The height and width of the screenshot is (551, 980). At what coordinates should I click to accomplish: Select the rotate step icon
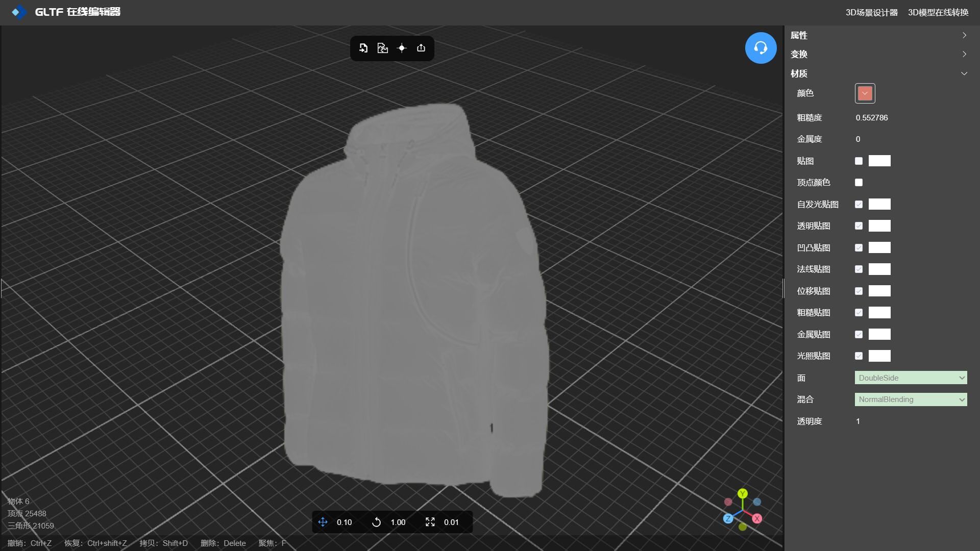tap(377, 522)
